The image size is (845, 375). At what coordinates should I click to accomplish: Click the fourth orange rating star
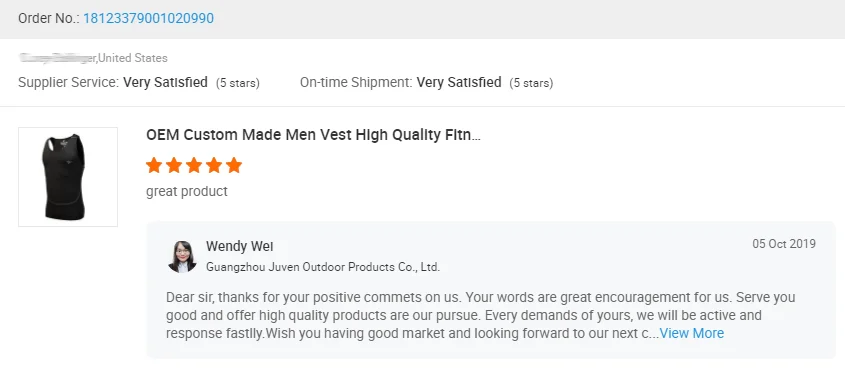(214, 165)
